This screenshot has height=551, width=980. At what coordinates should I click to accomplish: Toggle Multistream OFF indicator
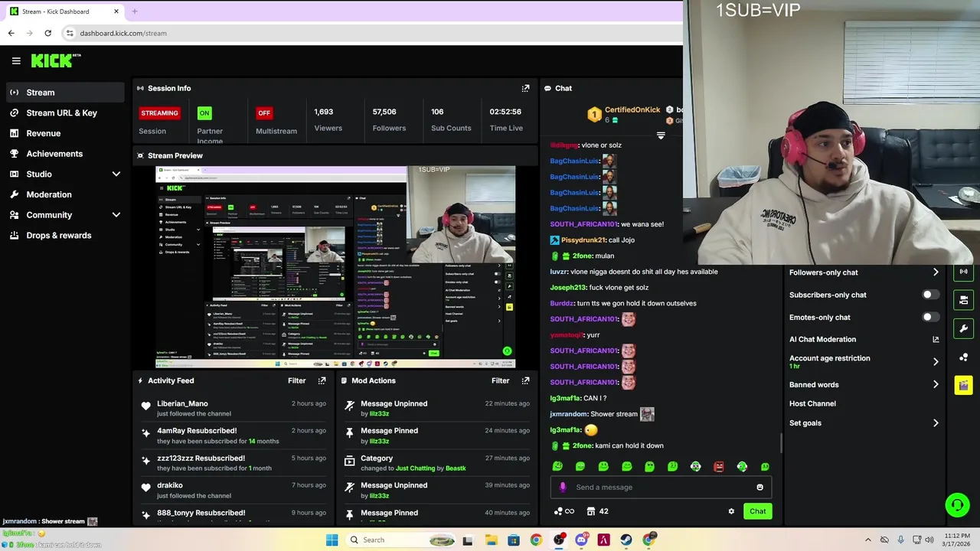pos(264,112)
